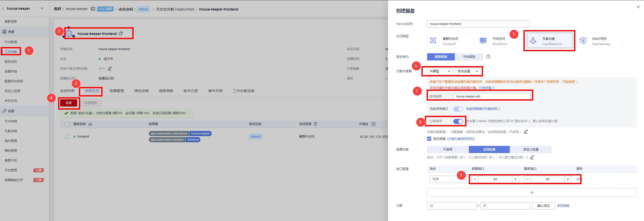Toggle the public network access switch

click(458, 121)
